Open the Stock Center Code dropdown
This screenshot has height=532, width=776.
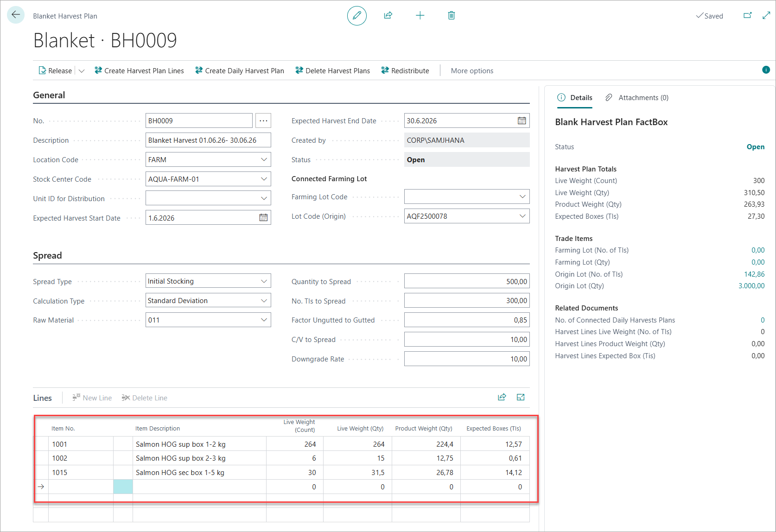[x=264, y=179]
